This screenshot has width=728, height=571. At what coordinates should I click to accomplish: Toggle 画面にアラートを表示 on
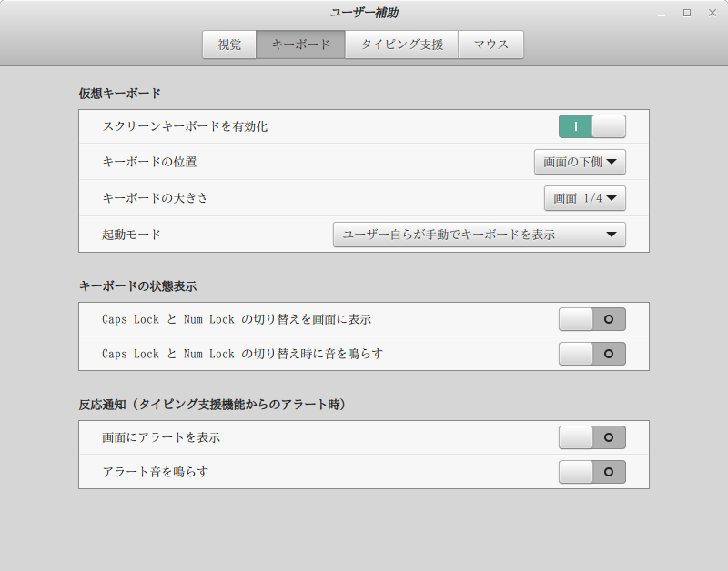click(591, 437)
